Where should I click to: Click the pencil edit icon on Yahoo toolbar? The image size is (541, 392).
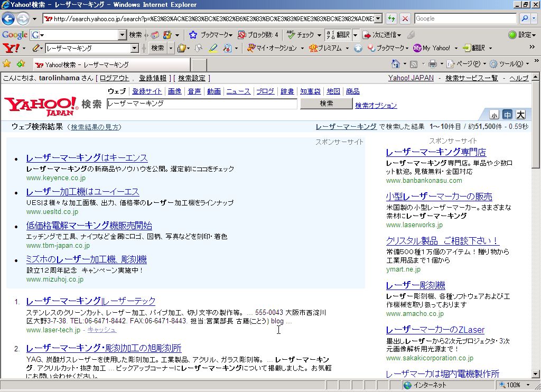click(35, 48)
